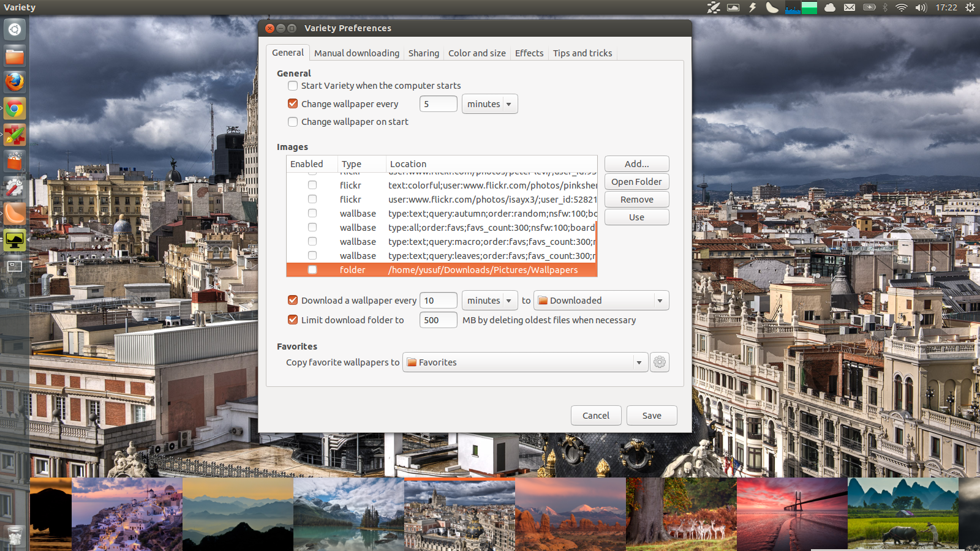Open the Copy favorite wallpapers destination dropdown
The height and width of the screenshot is (551, 980).
click(638, 362)
